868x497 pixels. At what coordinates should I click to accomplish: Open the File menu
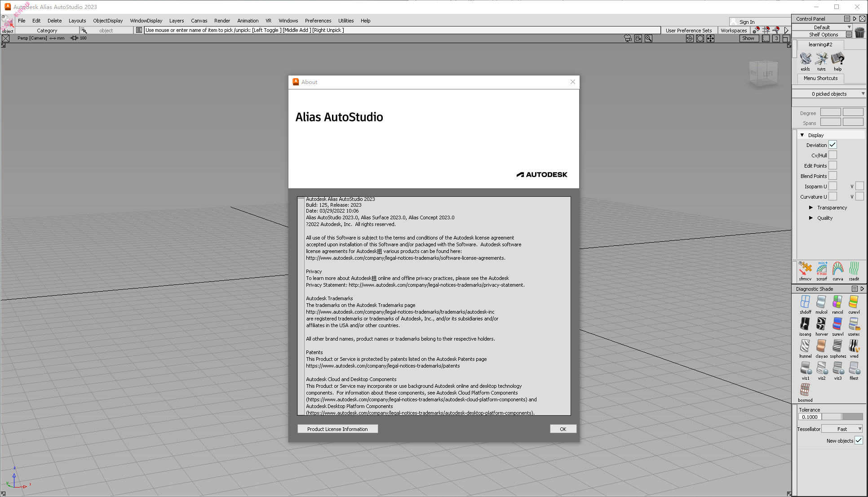point(22,21)
